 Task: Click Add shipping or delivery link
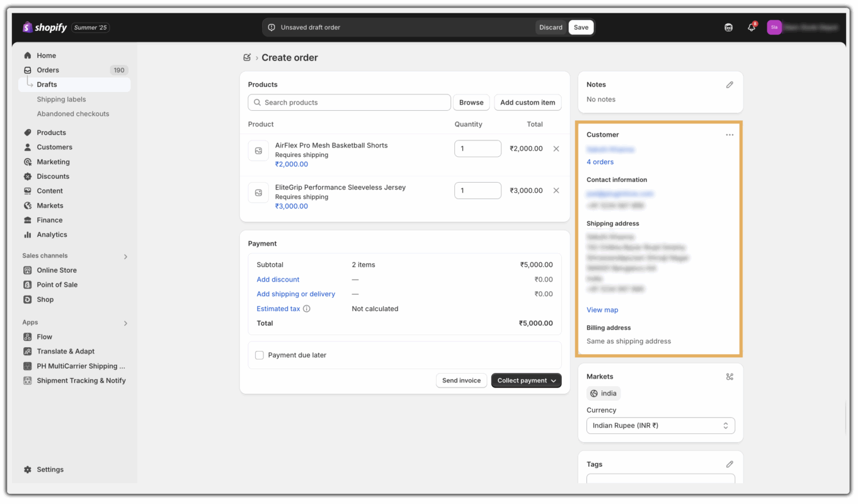point(296,294)
